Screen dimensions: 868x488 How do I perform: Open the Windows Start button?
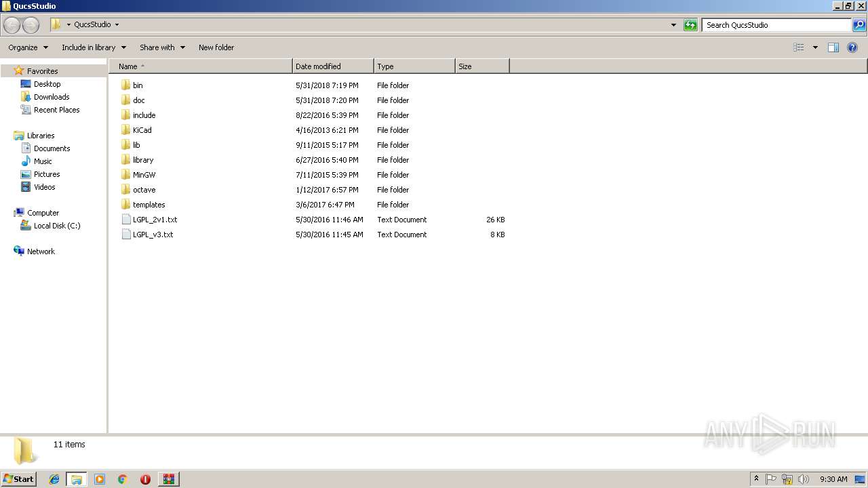click(19, 479)
